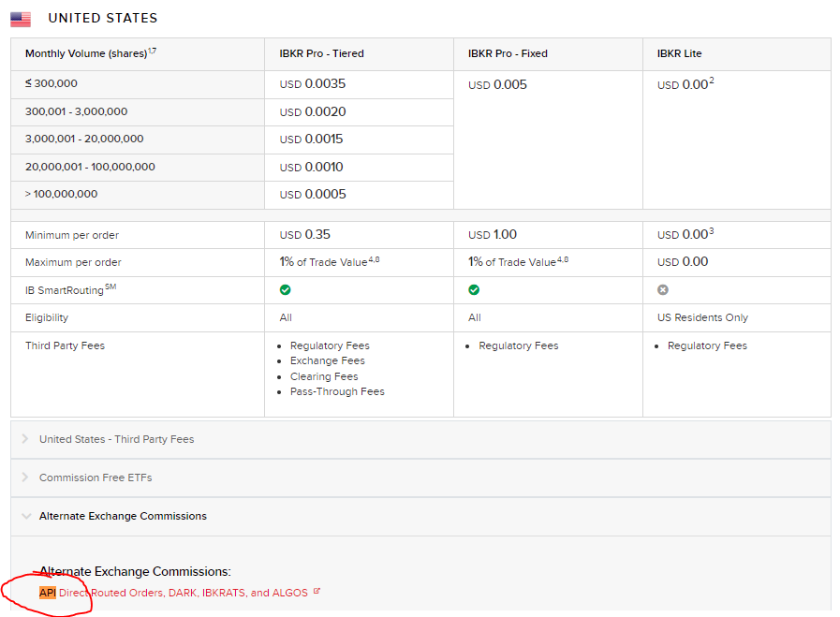
Task: Click Regulatory Fees in the Fixed column
Action: pyautogui.click(x=519, y=345)
